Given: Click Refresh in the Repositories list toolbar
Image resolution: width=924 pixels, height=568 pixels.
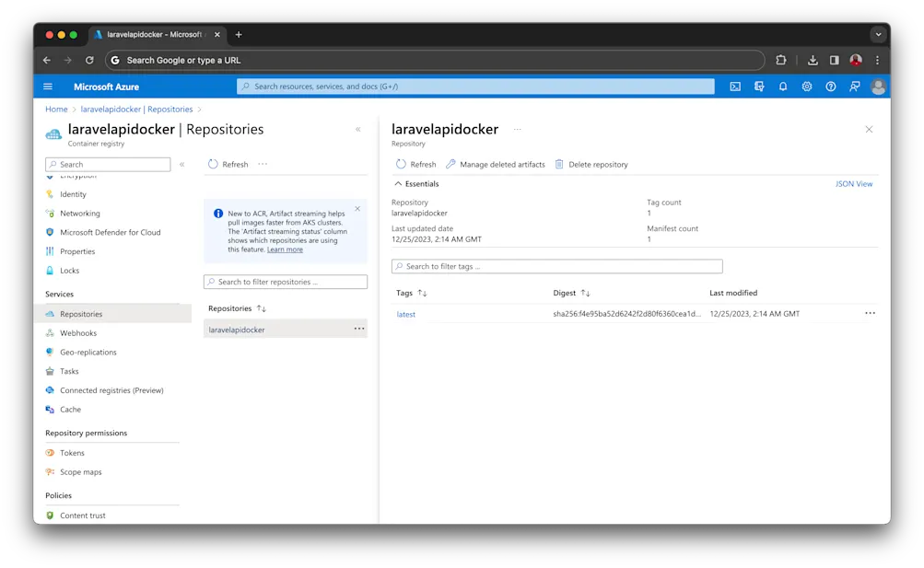Looking at the screenshot, I should pyautogui.click(x=228, y=164).
